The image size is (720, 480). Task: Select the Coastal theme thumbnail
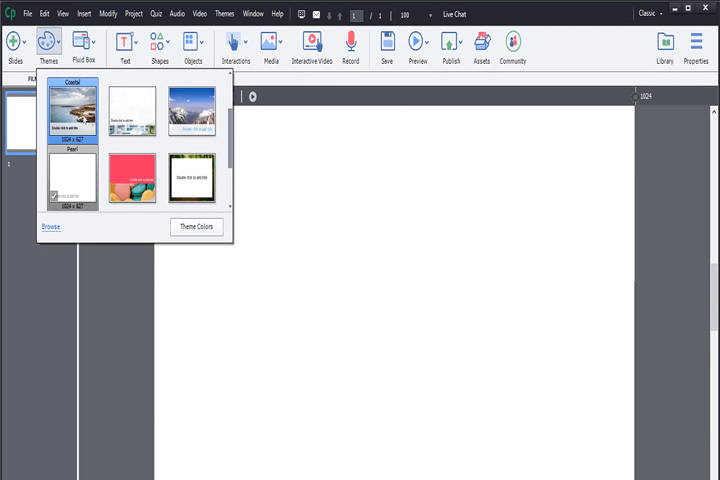coord(73,111)
